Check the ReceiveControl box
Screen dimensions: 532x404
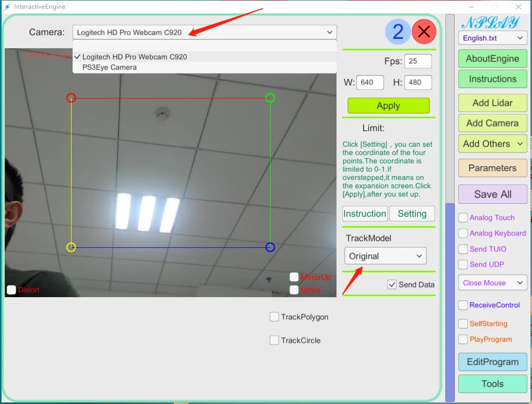tap(463, 305)
